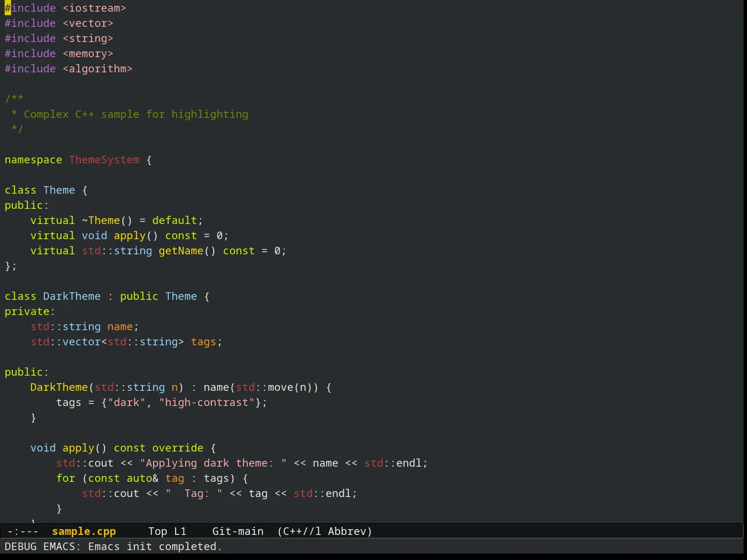Viewport: 747px width, 560px height.
Task: Click 'for' keyword in loop
Action: click(65, 478)
